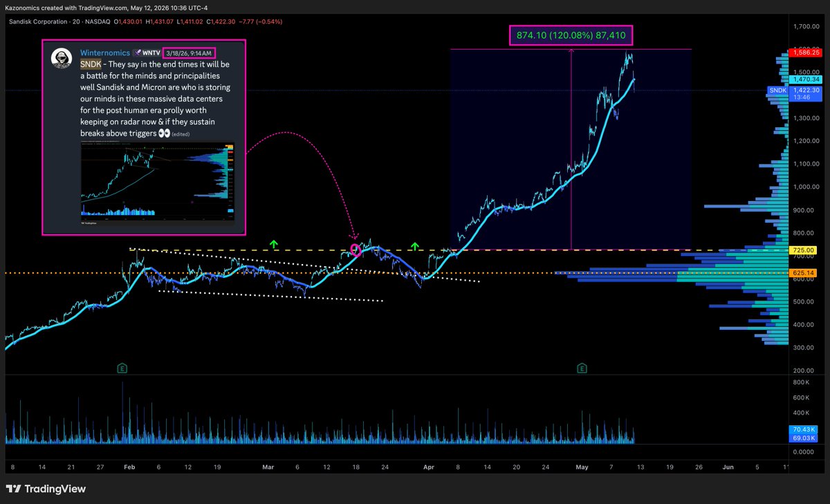The height and width of the screenshot is (504, 830).
Task: Click the WNTV server tag badge
Action: coord(147,53)
